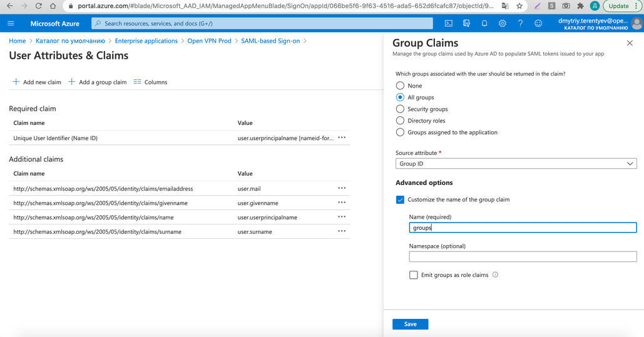Go forward with the browser forward arrow
The image size is (644, 337).
24,6
